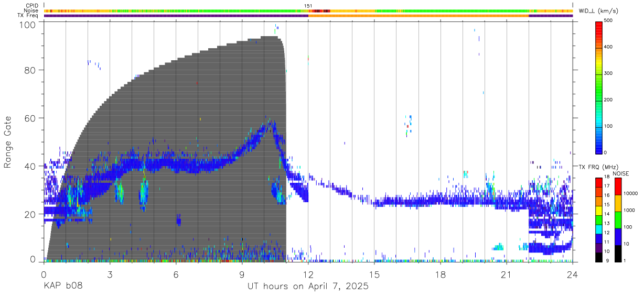Click the 14 label on TX FRQ legend
This screenshot has width=644, height=297.
tap(608, 214)
